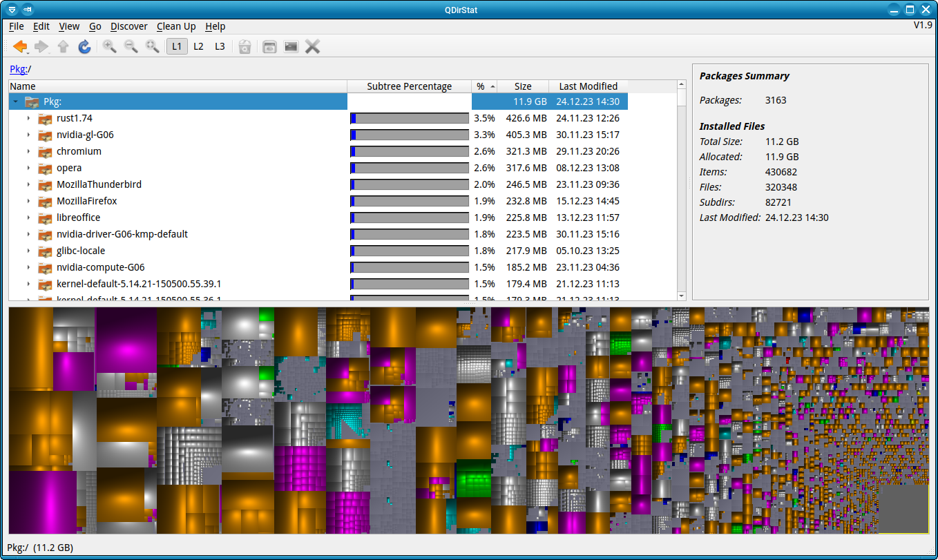
Task: Open the Help menu
Action: coord(216,26)
